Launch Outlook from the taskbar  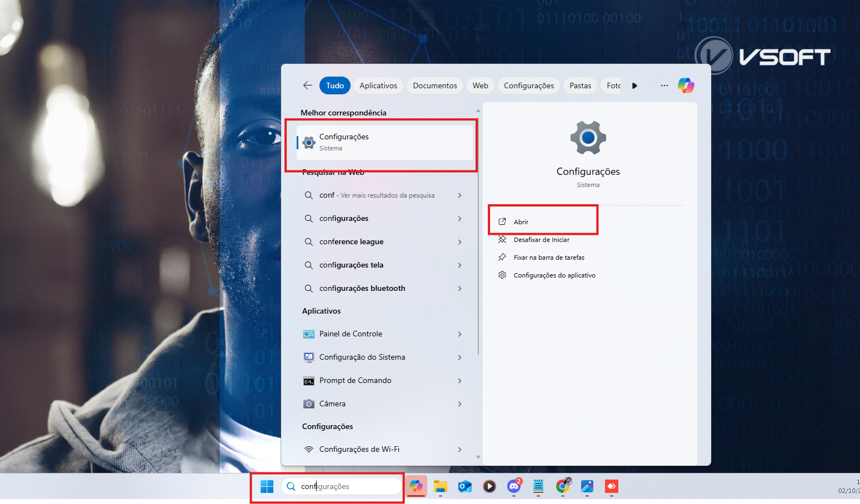tap(465, 487)
